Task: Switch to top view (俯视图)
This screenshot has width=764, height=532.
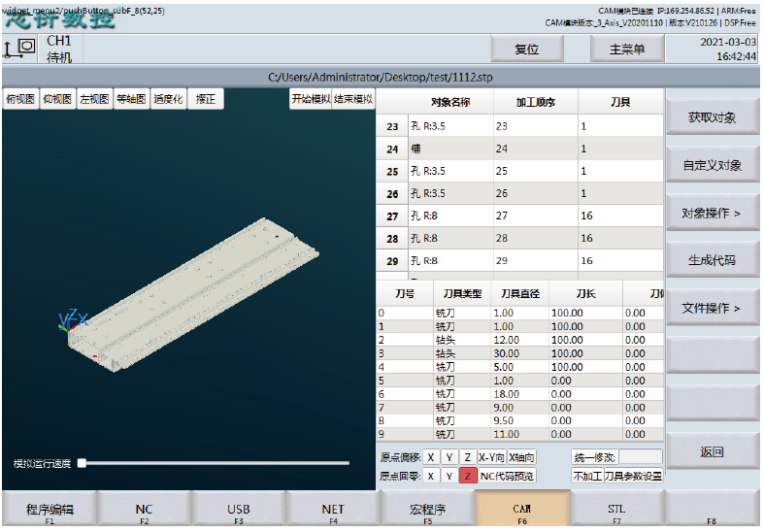Action: point(20,99)
